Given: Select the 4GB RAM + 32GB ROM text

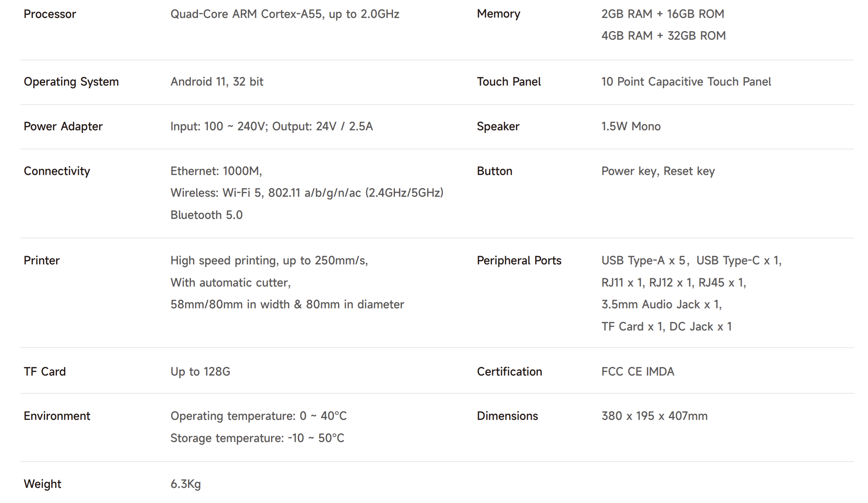Looking at the screenshot, I should [663, 36].
